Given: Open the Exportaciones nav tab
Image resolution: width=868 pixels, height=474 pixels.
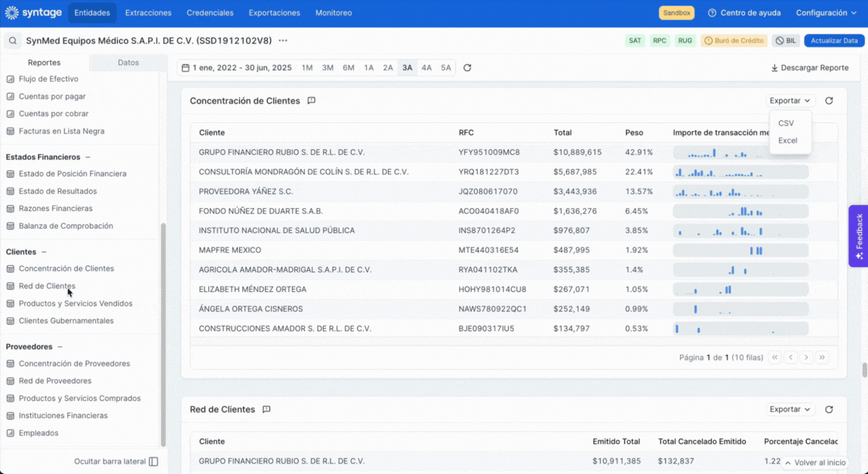Looking at the screenshot, I should tap(275, 13).
